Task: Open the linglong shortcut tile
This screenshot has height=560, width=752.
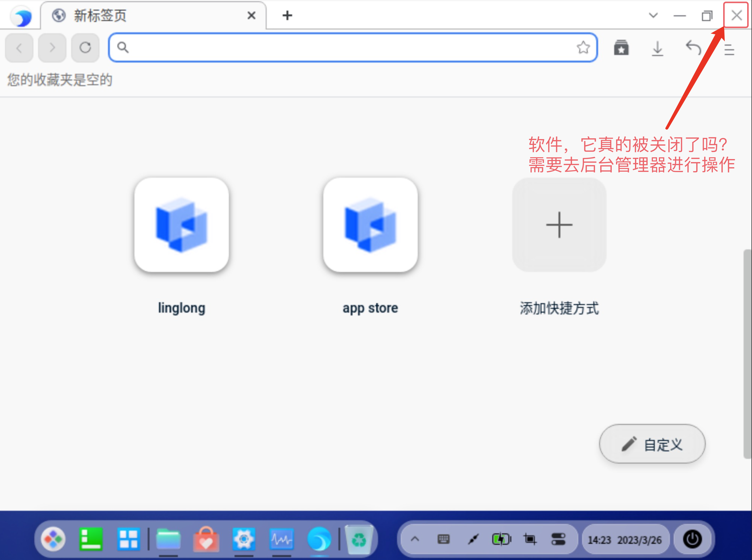Action: pos(181,225)
